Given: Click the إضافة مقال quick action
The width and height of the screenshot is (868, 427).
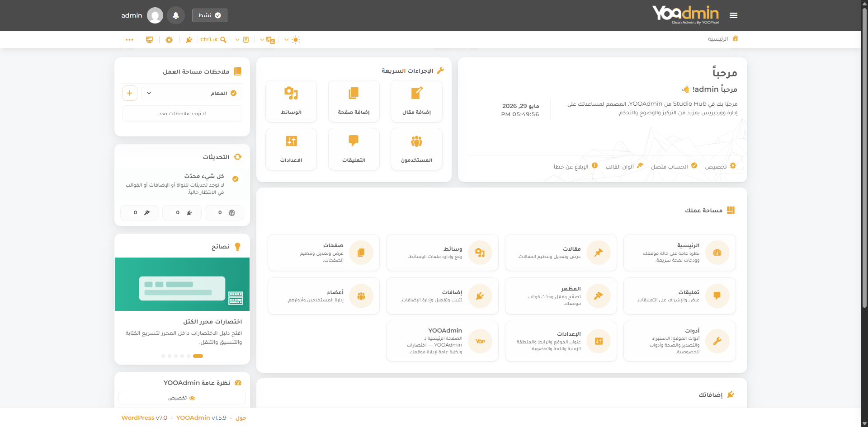Looking at the screenshot, I should (416, 101).
